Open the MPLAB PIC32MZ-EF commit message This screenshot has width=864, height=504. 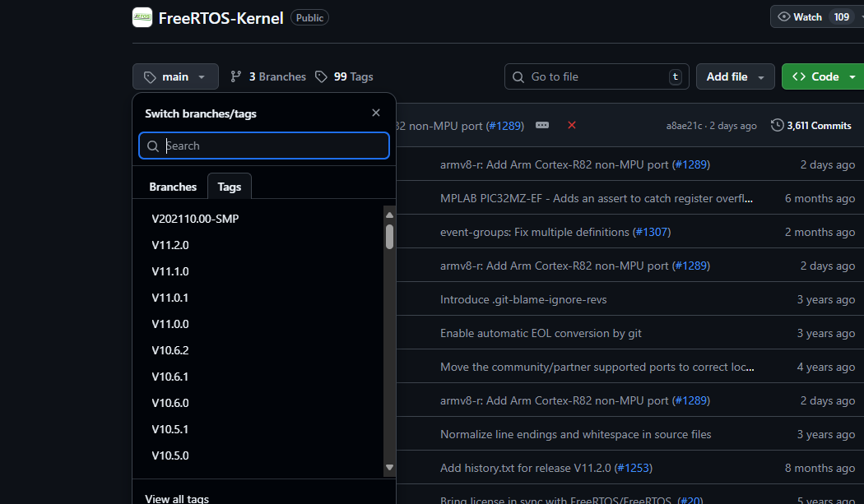[597, 198]
